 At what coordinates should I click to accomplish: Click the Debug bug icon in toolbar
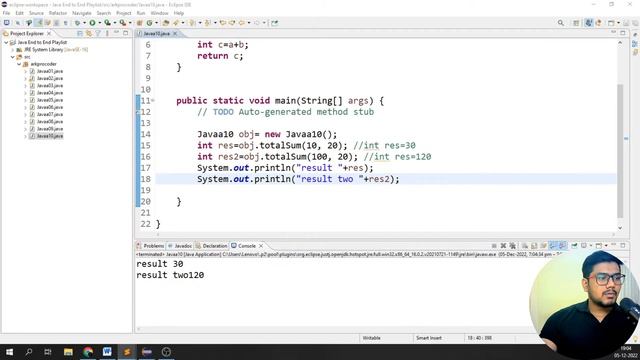[78, 23]
